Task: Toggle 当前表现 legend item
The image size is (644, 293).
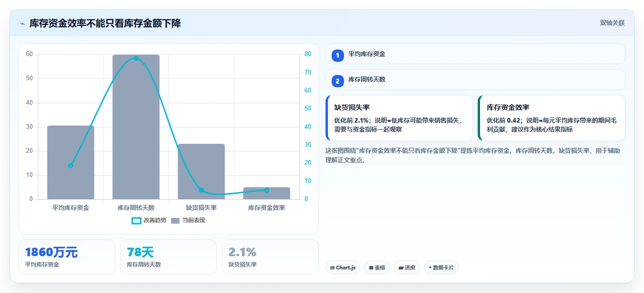Action: click(x=188, y=220)
